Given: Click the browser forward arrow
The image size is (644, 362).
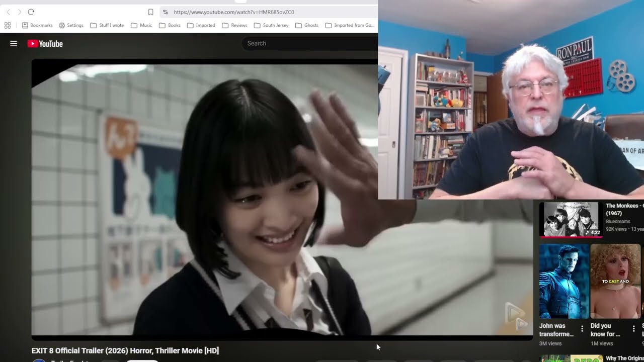Looking at the screenshot, I should pos(19,12).
